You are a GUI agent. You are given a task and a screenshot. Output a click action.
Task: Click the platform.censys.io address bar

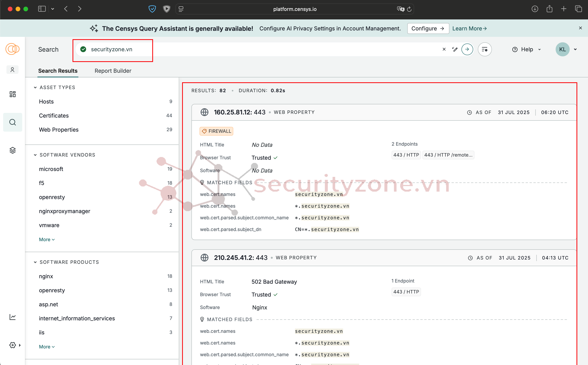294,9
